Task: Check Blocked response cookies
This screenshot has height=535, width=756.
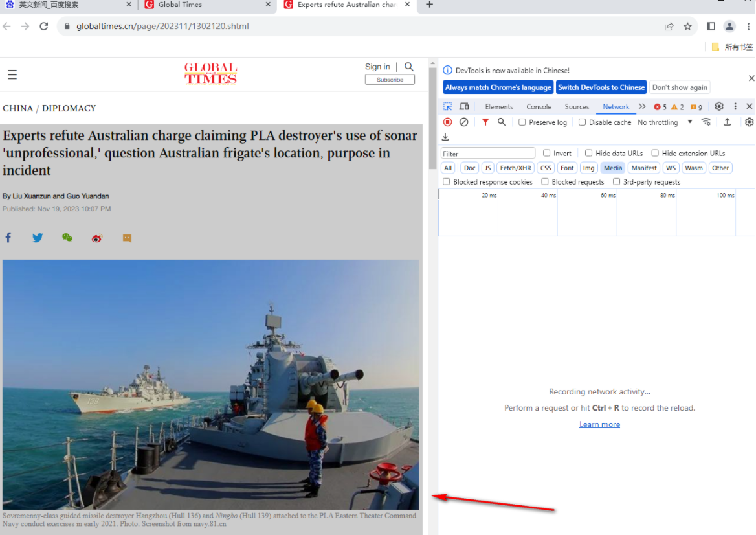Action: click(447, 182)
